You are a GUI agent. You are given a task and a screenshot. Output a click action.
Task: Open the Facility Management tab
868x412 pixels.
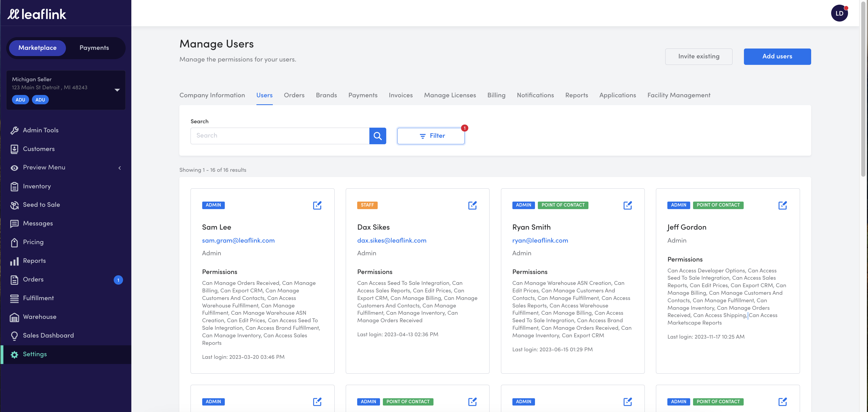[679, 95]
